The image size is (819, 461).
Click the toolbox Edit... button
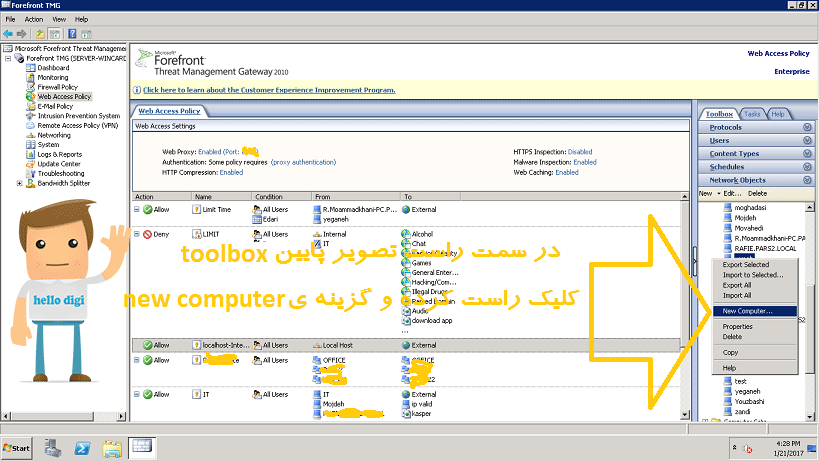(732, 194)
